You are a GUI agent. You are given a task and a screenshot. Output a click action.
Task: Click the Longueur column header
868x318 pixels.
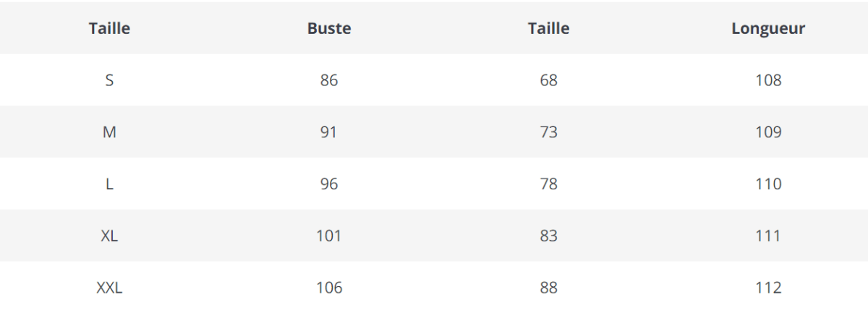pos(768,29)
